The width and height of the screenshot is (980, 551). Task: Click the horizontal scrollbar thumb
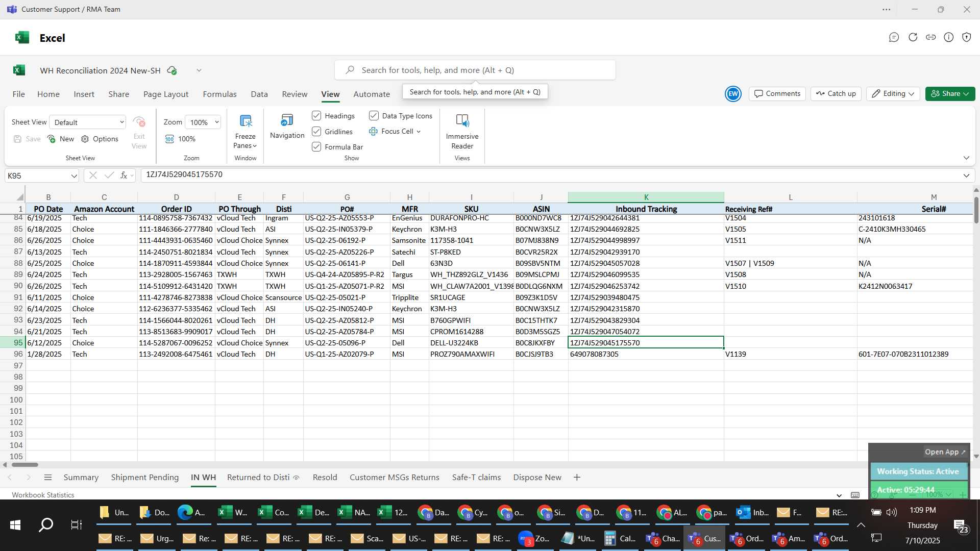(x=25, y=465)
